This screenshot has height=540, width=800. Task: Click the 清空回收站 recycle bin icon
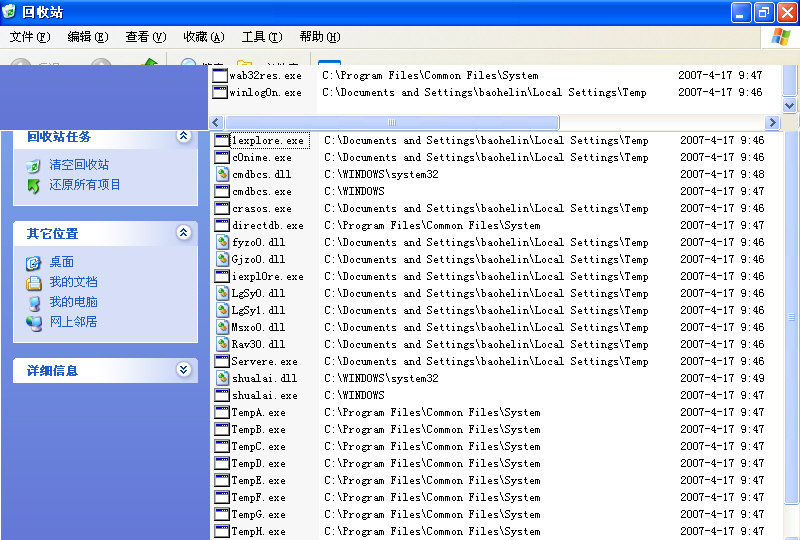(x=33, y=166)
